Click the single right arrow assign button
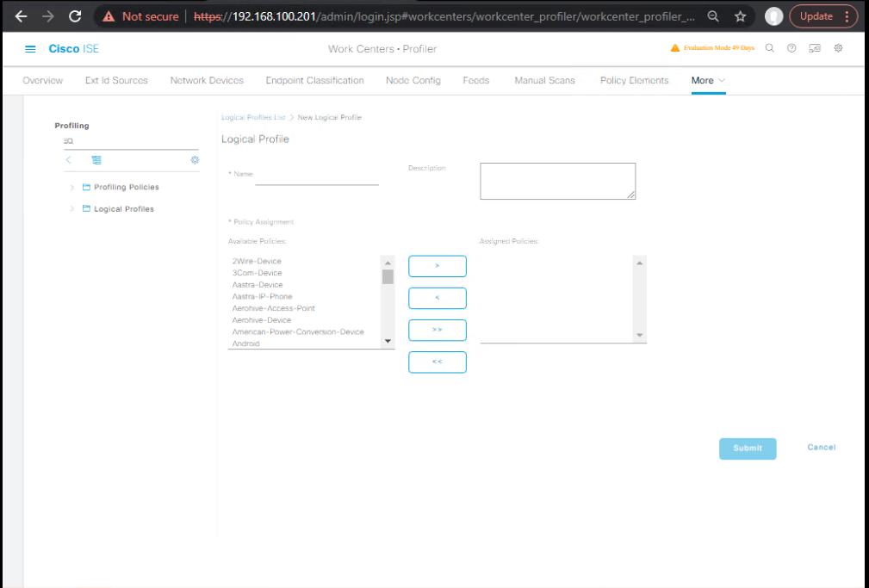The width and height of the screenshot is (869, 588). click(x=438, y=266)
